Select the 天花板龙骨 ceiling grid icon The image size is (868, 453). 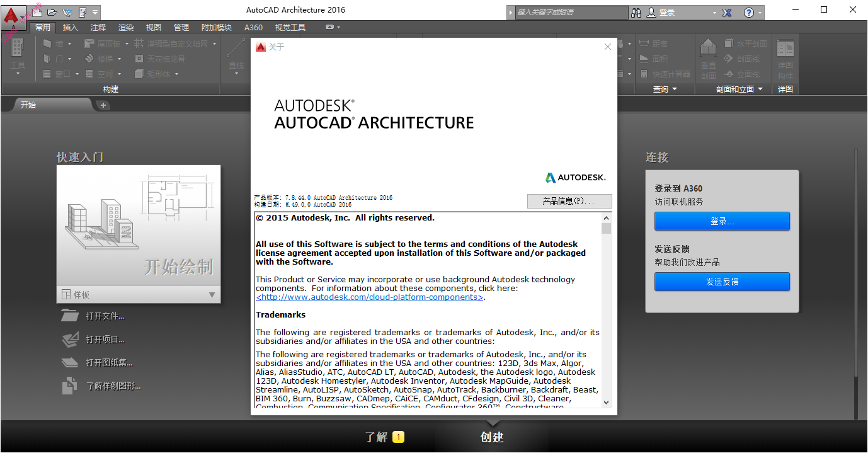(x=139, y=59)
